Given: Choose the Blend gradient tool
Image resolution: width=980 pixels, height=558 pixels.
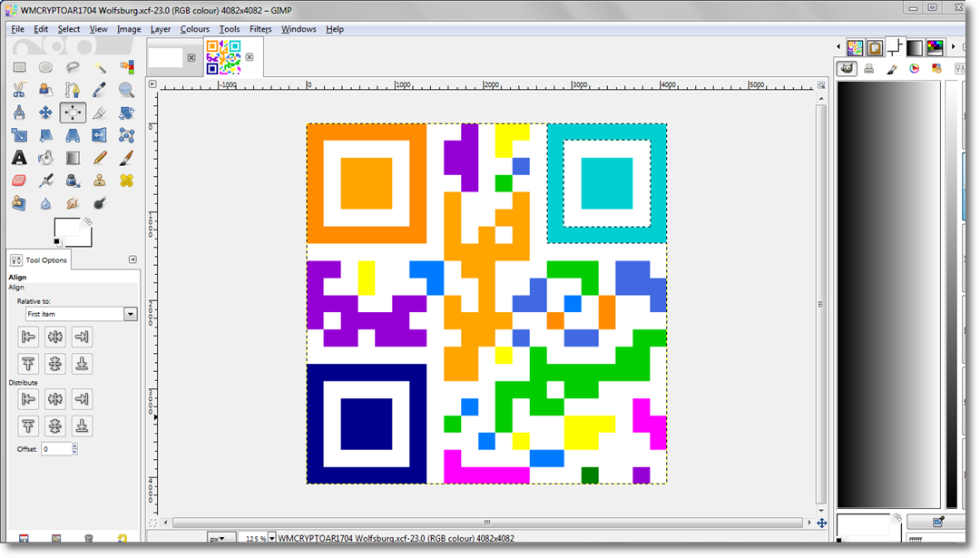Looking at the screenshot, I should pos(73,158).
